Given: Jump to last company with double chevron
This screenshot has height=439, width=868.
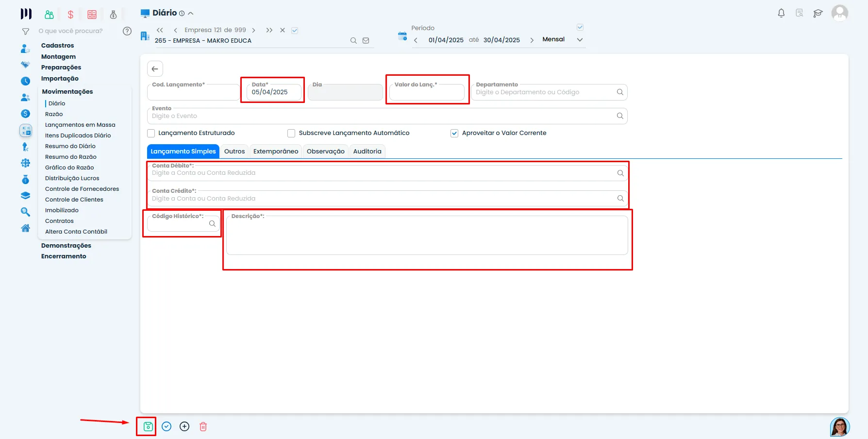Looking at the screenshot, I should (269, 30).
